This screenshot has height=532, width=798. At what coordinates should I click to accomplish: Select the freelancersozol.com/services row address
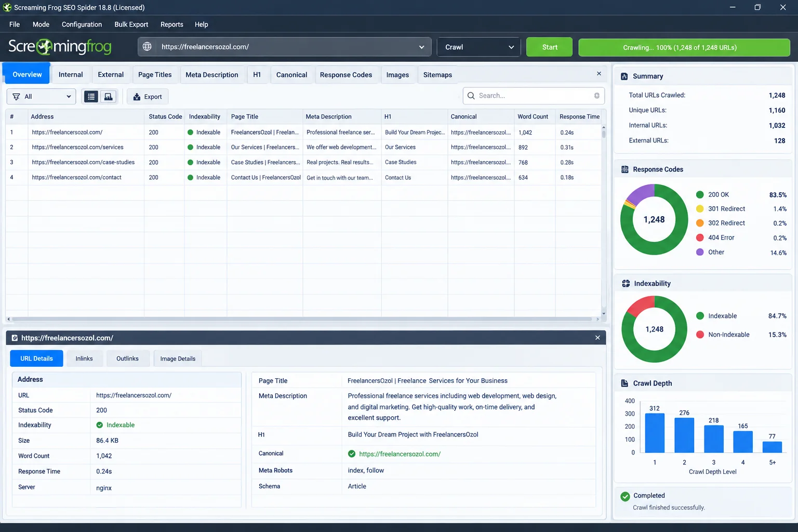pos(77,148)
